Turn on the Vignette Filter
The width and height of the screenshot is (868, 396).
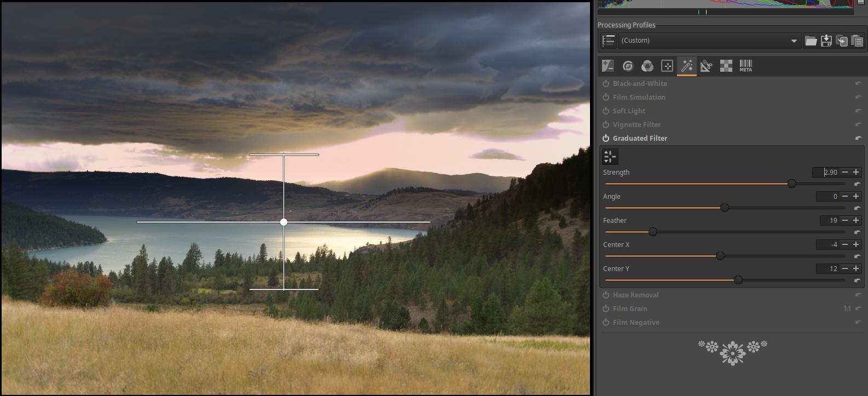click(x=606, y=125)
